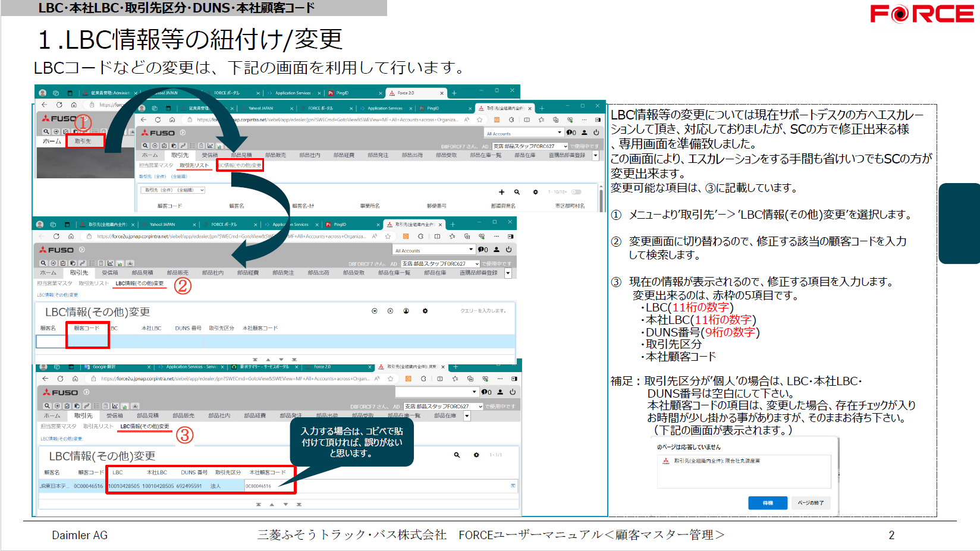
Task: Click the 本社顧客コード field showing 0C00046516
Action: pyautogui.click(x=269, y=486)
